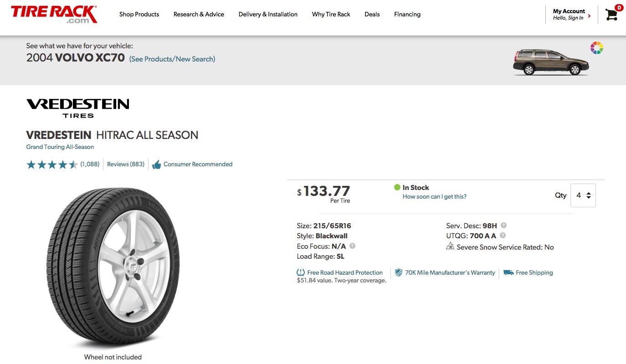Click the Road Hazard Protection icon
Screen dimensions: 626x364
(301, 272)
